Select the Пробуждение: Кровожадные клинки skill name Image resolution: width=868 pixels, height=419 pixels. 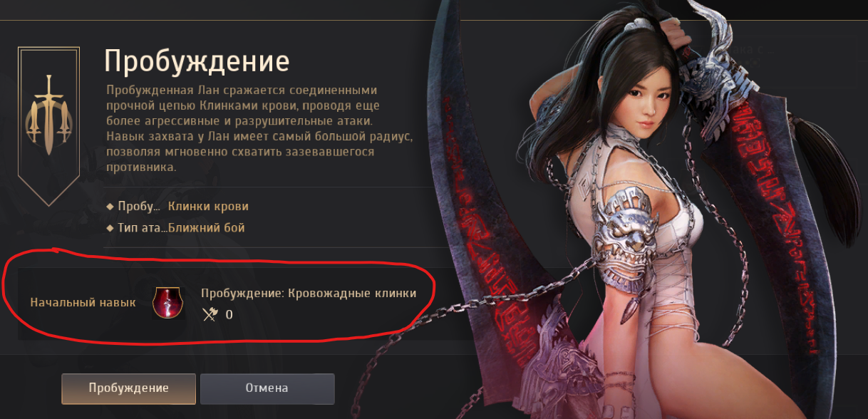coord(309,293)
